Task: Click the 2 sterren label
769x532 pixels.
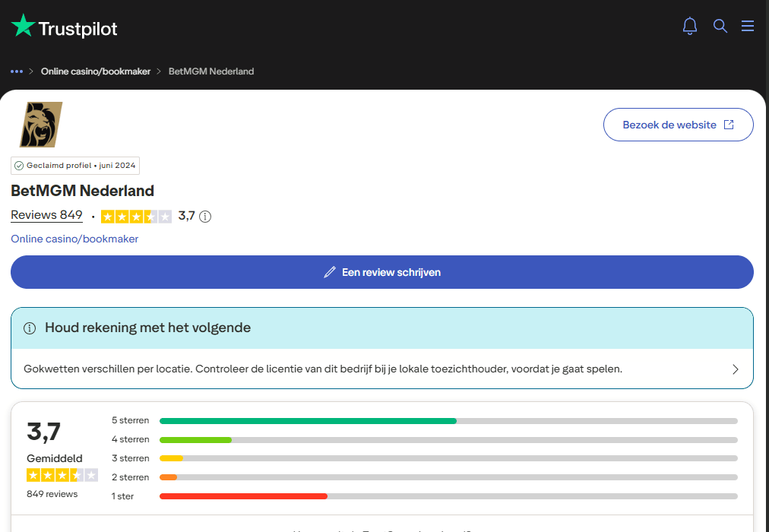Action: pyautogui.click(x=131, y=477)
